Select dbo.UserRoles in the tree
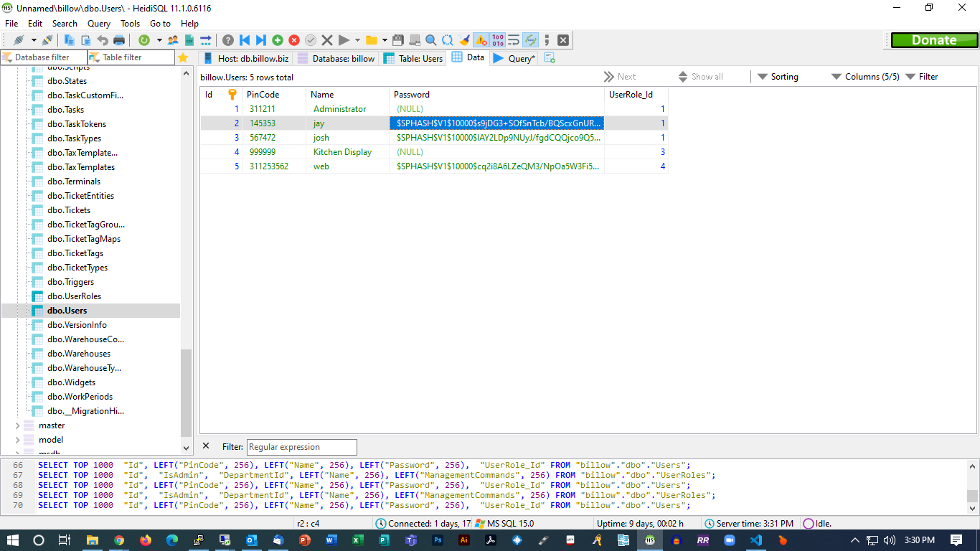980x551 pixels. [74, 296]
